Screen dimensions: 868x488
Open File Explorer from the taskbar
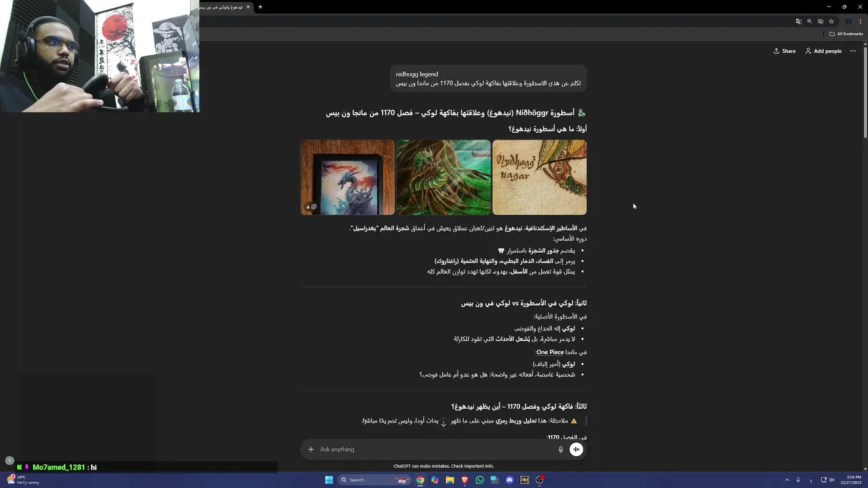click(450, 480)
